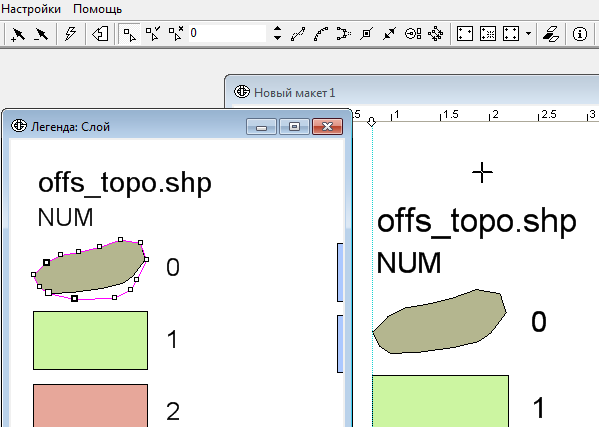
Task: Click the numeric field showing 0
Action: [227, 33]
